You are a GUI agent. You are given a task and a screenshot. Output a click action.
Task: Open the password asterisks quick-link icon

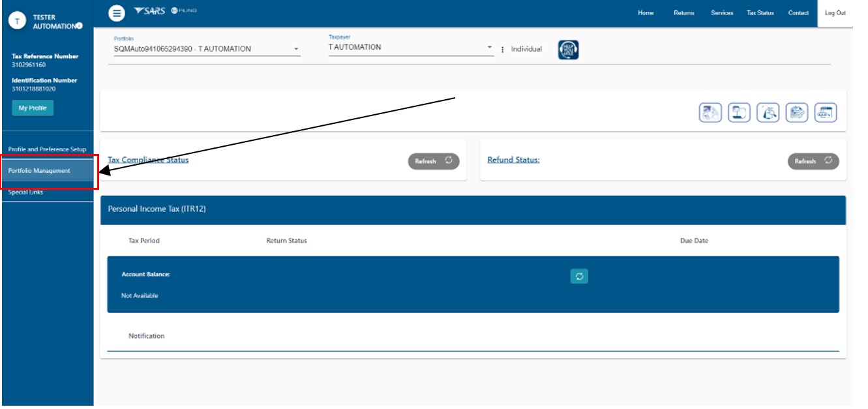tap(826, 112)
